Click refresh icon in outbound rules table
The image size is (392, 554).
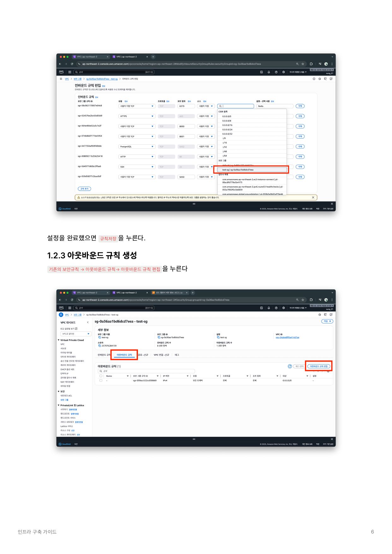290,366
